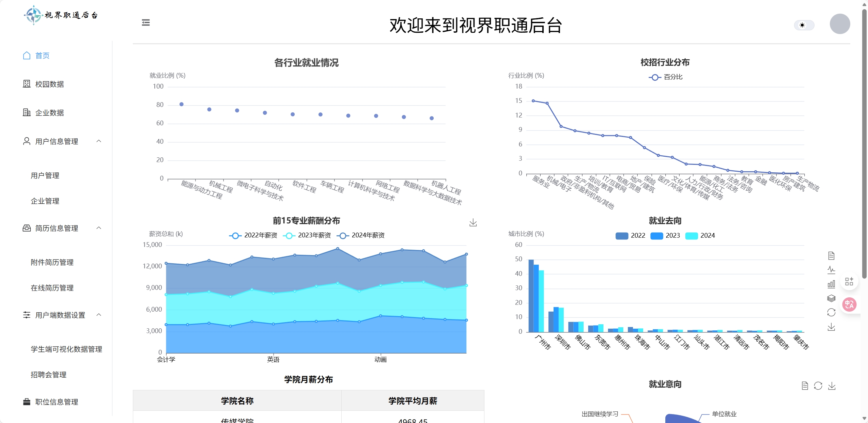The image size is (868, 423).
Task: Switch 就业去向 chart to line chart icon
Action: point(831,269)
